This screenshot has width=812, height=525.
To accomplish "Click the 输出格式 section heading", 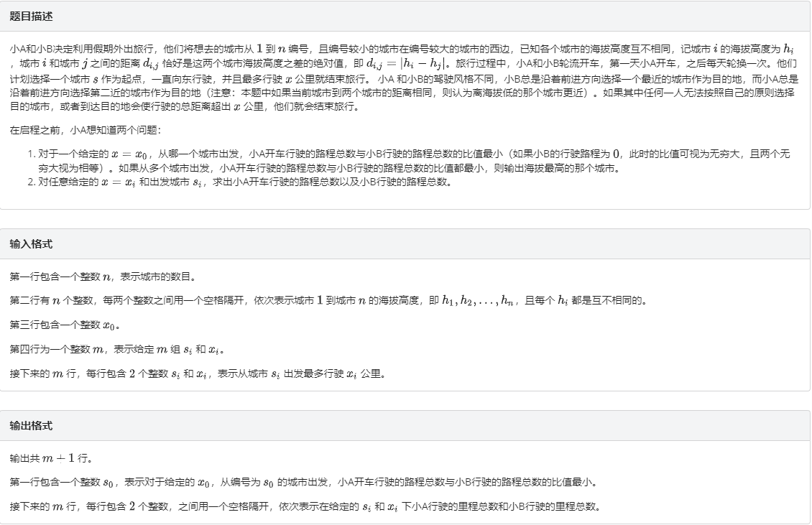I will pos(31,426).
